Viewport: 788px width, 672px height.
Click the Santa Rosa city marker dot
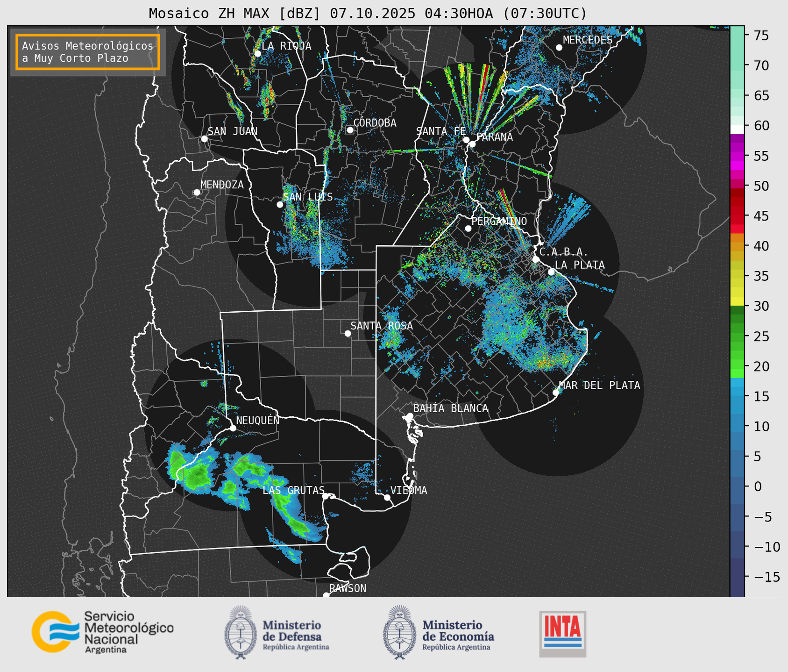[x=348, y=333]
